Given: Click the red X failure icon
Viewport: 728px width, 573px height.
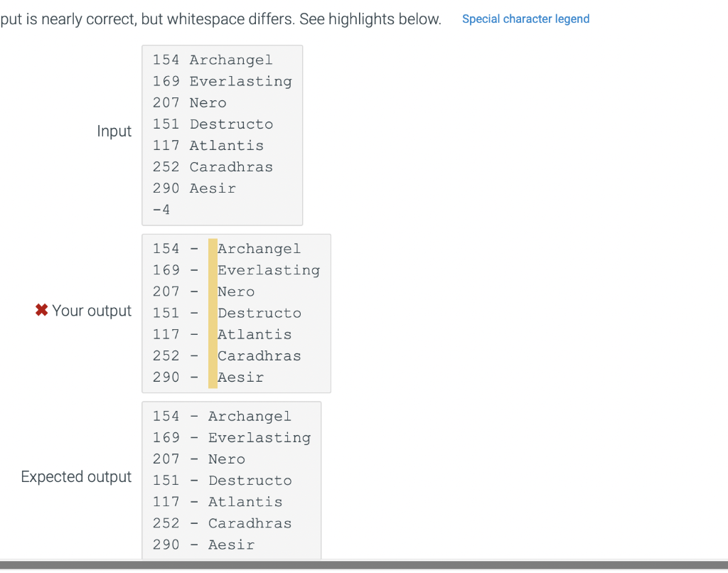Looking at the screenshot, I should 41,310.
